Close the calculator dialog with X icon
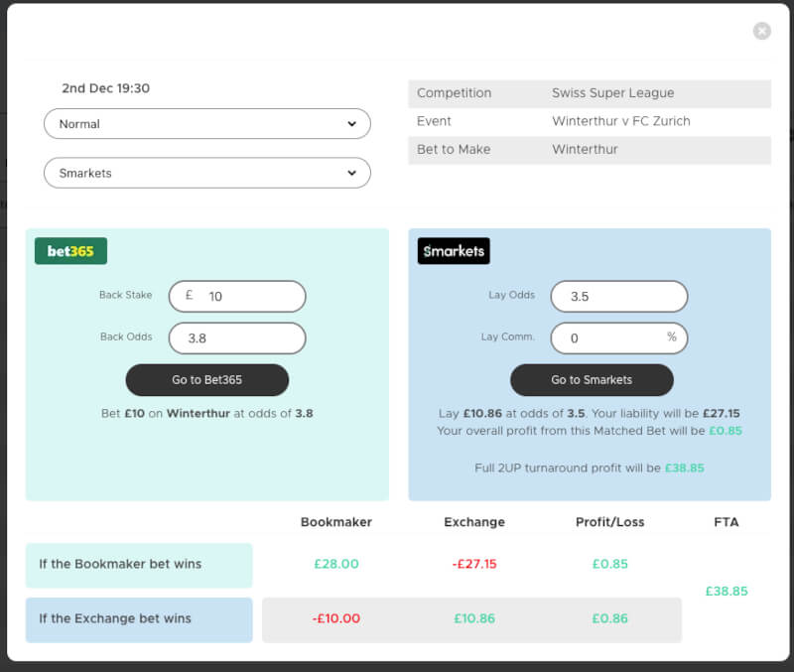 click(761, 31)
